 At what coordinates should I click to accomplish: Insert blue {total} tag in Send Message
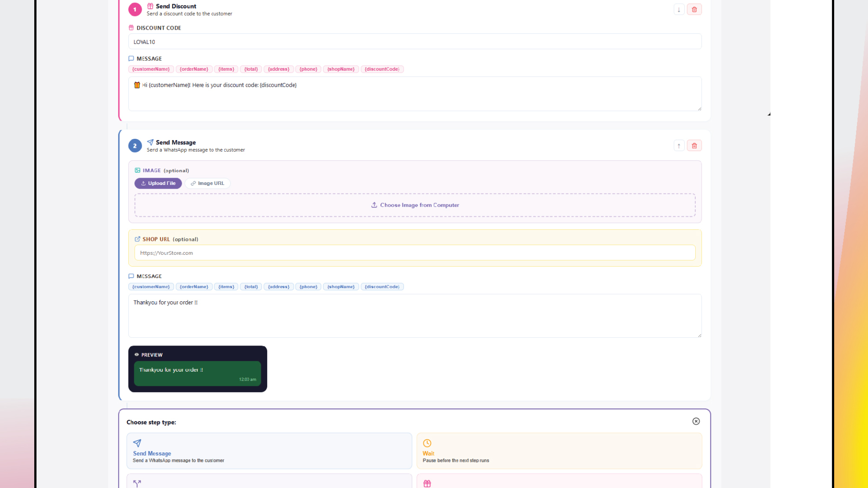coord(251,287)
